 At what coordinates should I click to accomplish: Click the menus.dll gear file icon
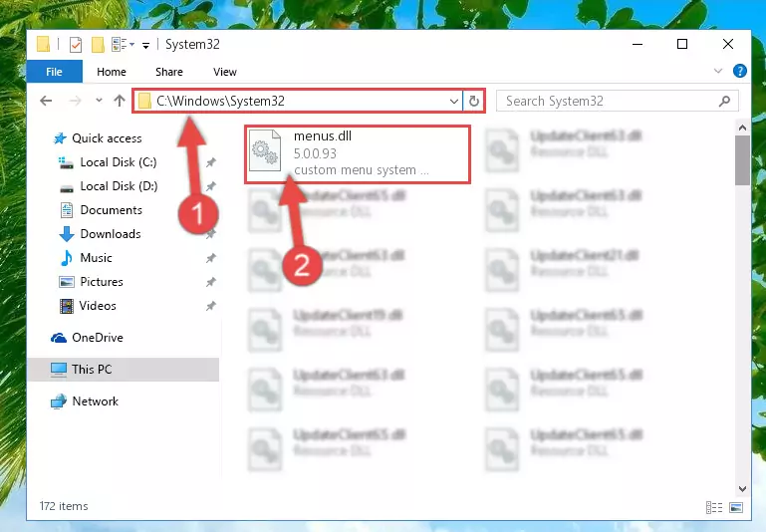pos(265,151)
